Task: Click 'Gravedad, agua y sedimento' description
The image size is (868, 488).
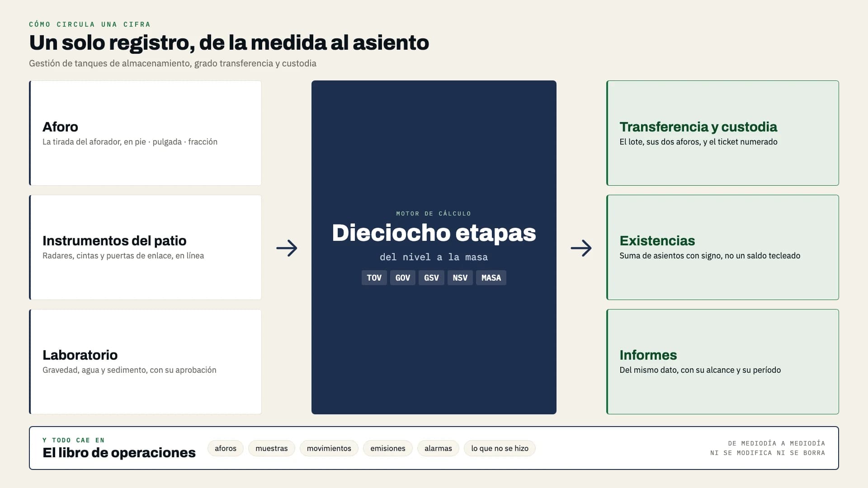Action: click(129, 370)
